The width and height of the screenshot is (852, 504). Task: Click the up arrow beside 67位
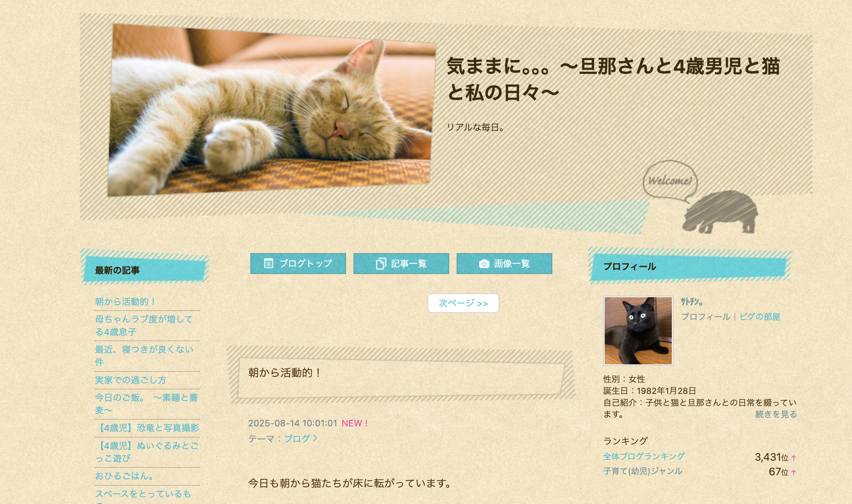point(794,472)
